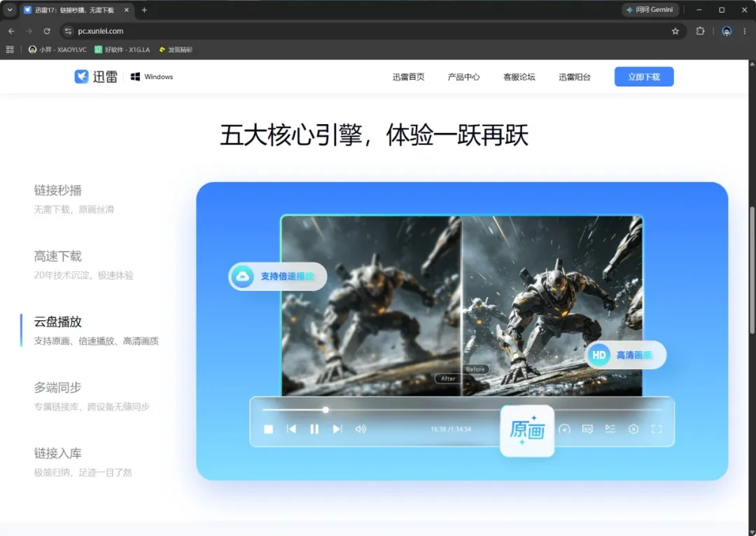Screen dimensions: 756x536
Task: Open the playlist icon in the player
Action: point(610,429)
